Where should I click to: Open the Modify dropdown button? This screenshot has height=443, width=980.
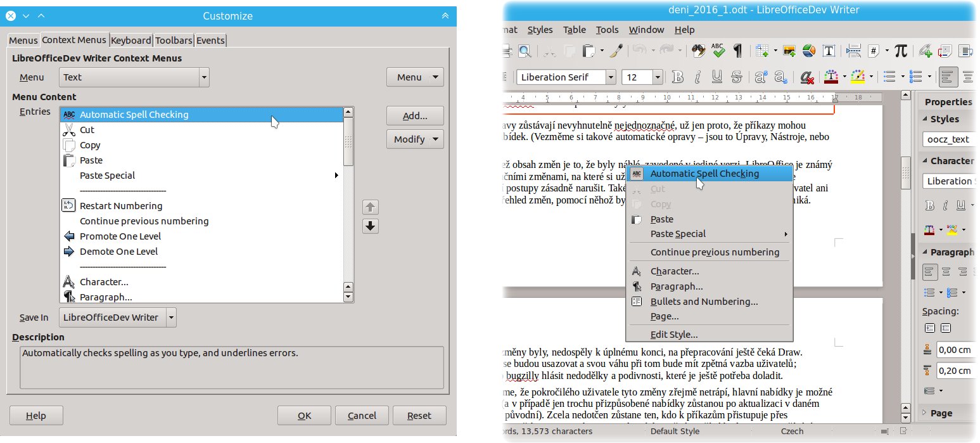coord(415,139)
